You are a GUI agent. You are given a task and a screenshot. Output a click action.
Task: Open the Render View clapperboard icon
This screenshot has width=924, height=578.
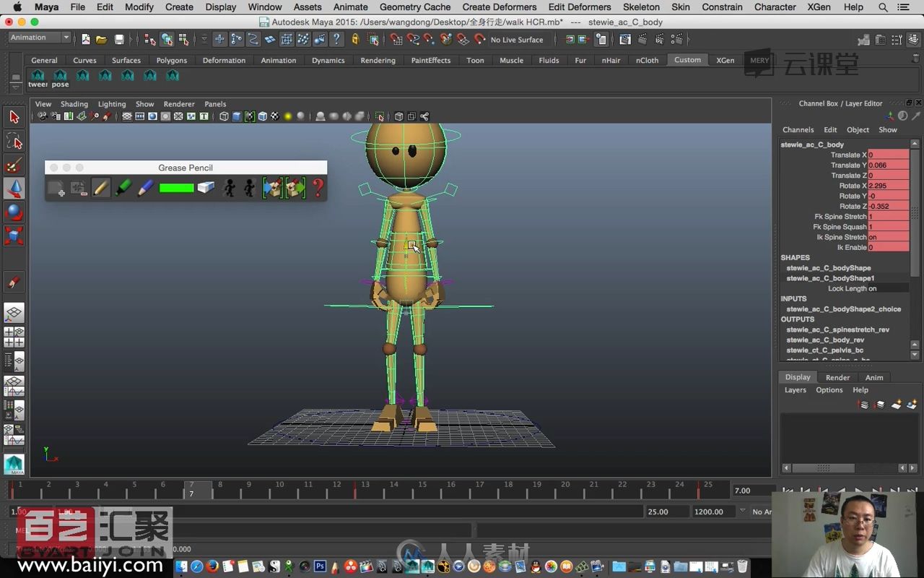[x=624, y=39]
